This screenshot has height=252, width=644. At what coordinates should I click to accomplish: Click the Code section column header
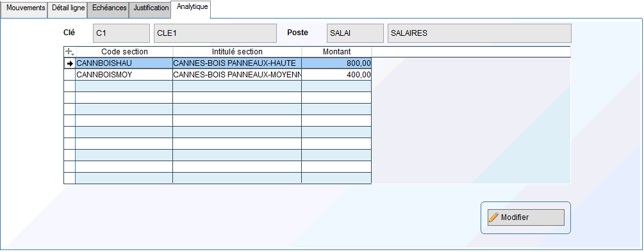tap(124, 52)
